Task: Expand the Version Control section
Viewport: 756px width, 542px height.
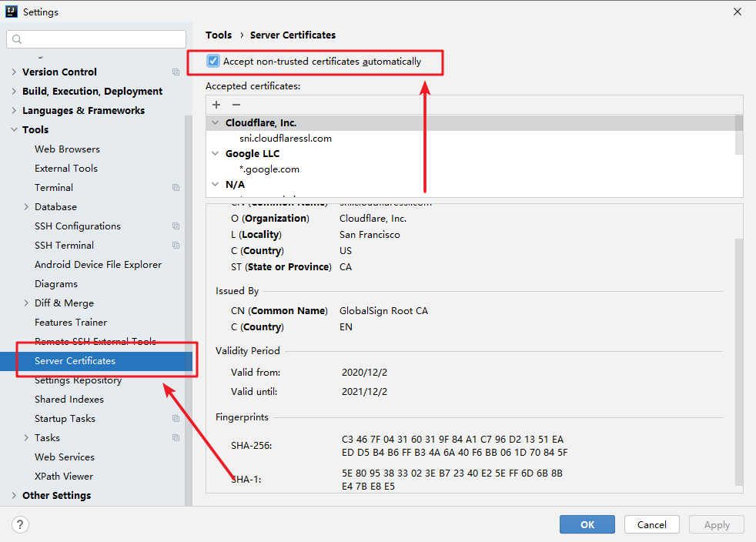Action: coord(14,72)
